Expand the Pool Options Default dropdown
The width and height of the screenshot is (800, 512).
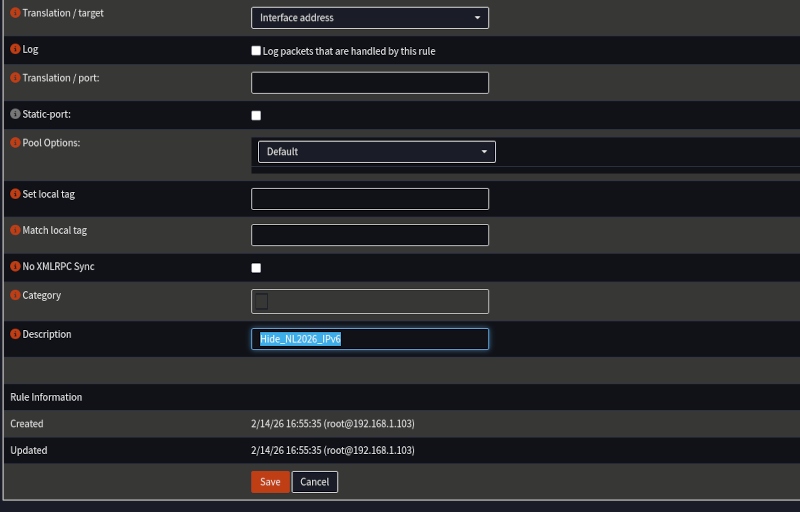[376, 152]
